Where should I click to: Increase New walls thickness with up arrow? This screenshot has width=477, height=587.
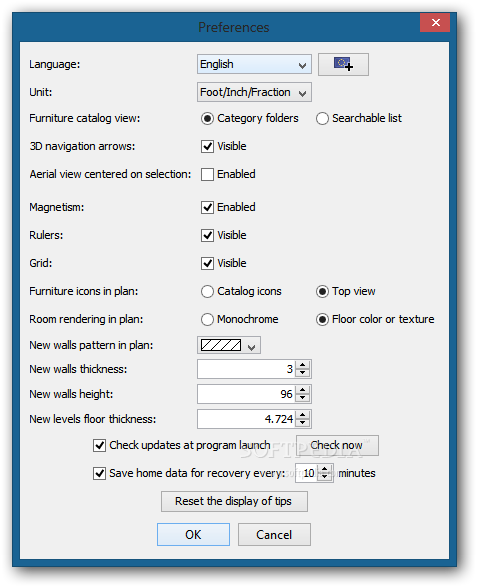(303, 365)
